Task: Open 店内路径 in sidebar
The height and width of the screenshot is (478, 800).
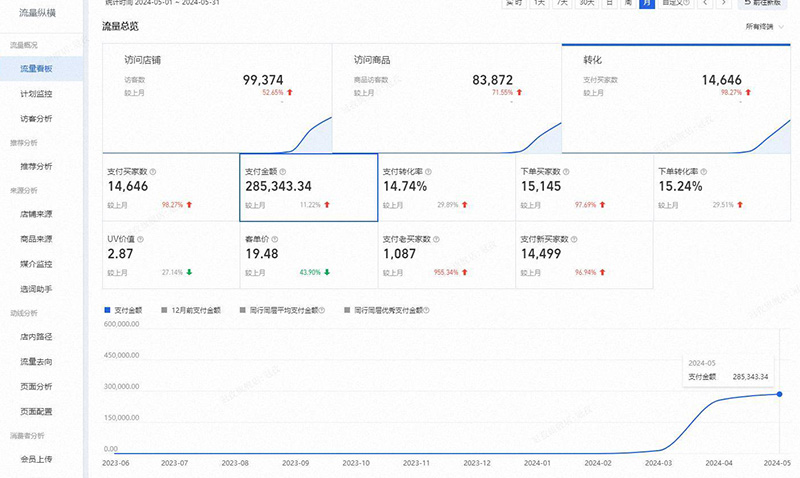Action: [x=36, y=337]
